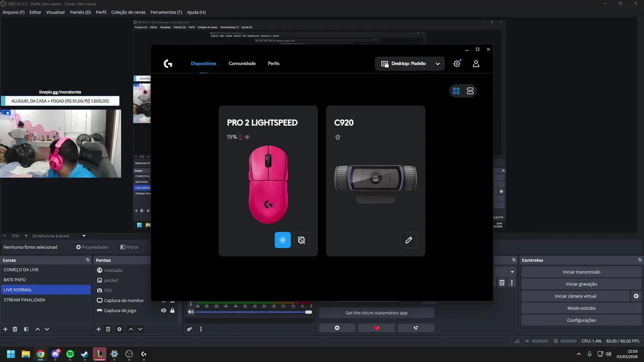Open the Visualizar menu in OBS
The height and width of the screenshot is (362, 644).
pyautogui.click(x=55, y=12)
